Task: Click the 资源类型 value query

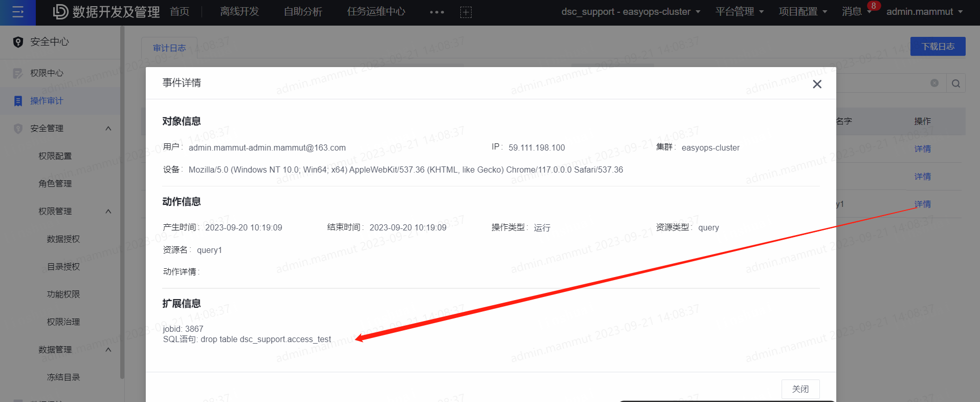Action: click(708, 228)
